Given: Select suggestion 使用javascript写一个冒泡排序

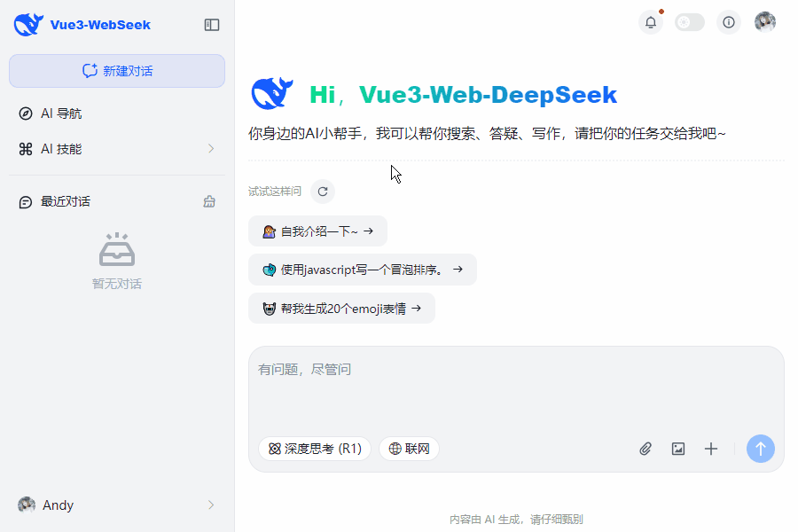Looking at the screenshot, I should tap(363, 270).
